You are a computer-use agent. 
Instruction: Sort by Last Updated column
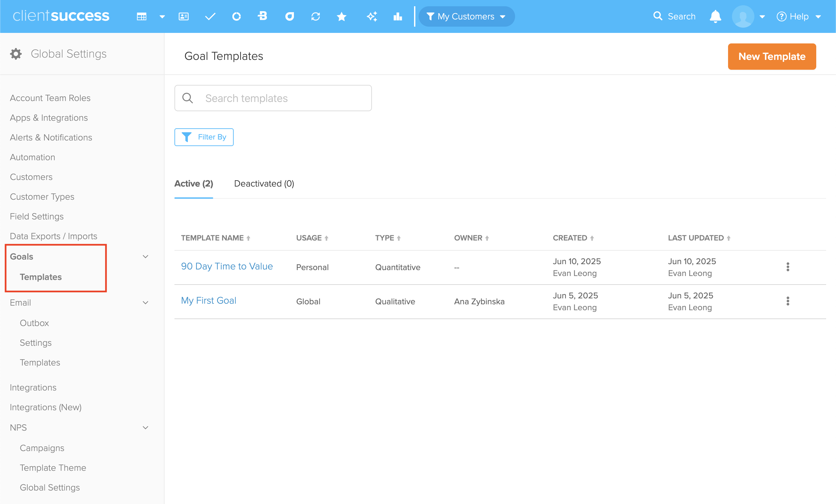tap(699, 238)
